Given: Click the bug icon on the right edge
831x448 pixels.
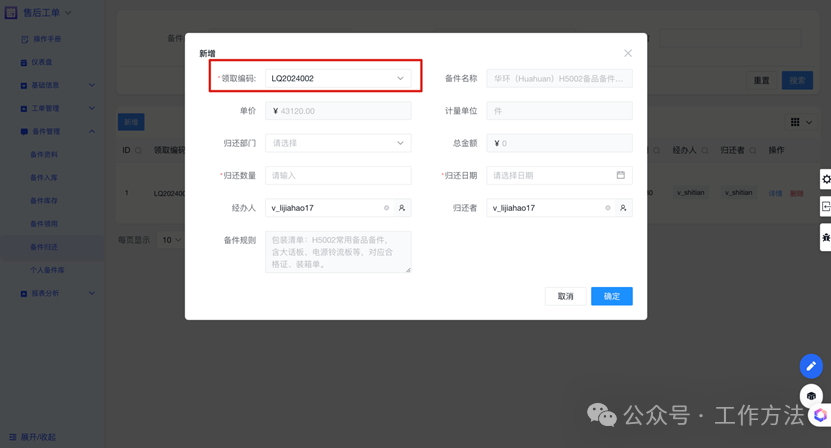Looking at the screenshot, I should tap(826, 237).
